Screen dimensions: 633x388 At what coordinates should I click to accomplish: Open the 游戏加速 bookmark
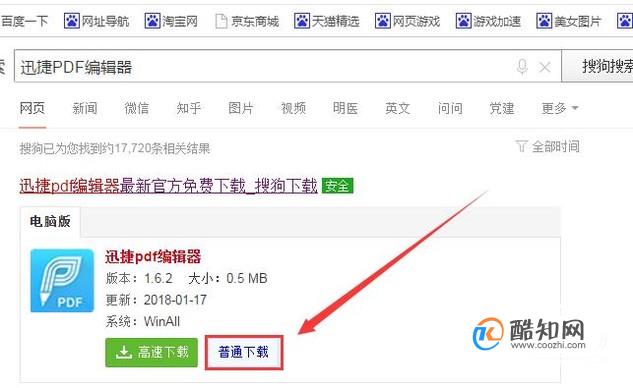(488, 21)
